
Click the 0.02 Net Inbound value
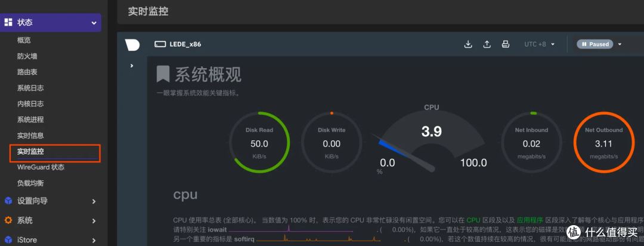click(531, 144)
